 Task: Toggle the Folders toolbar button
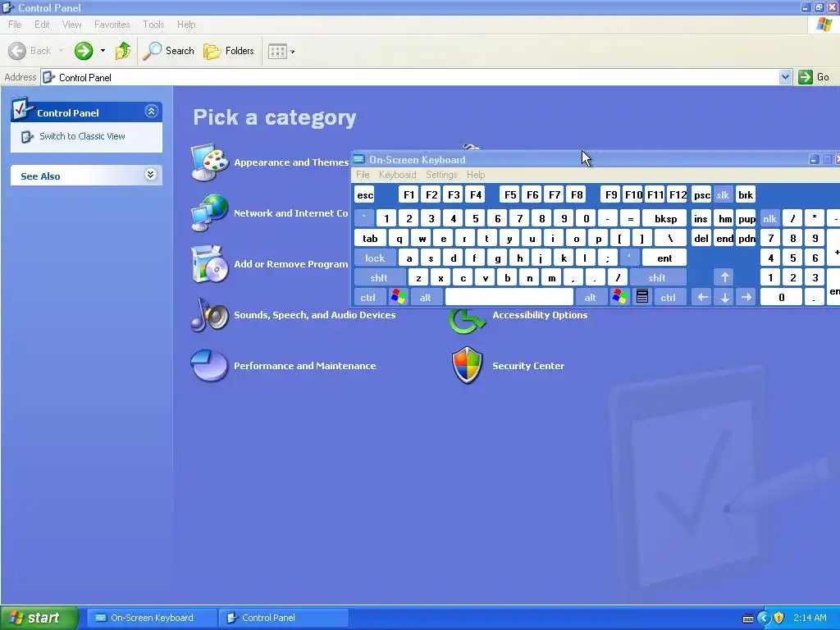229,51
